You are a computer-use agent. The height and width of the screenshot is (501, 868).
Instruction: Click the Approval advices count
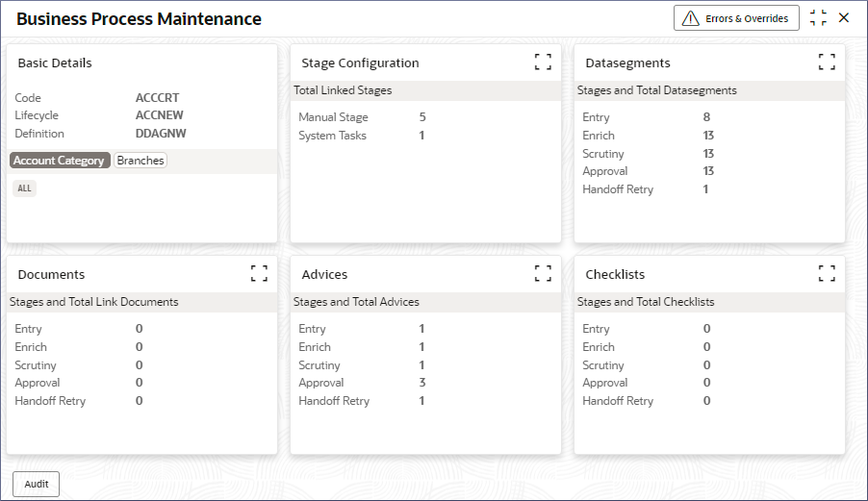click(422, 383)
